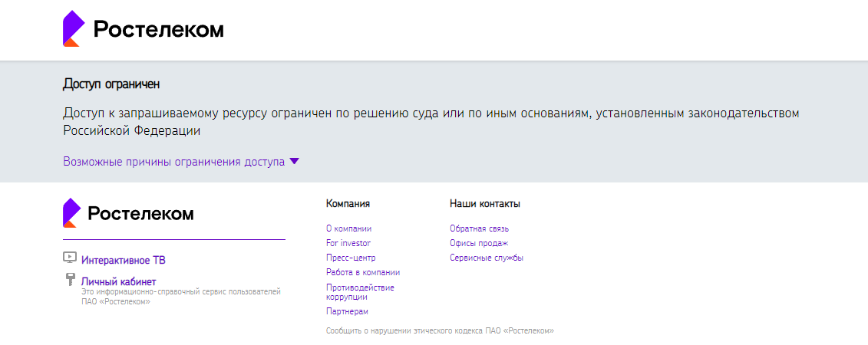Click the Компания column heading
868x345 pixels.
tap(348, 204)
